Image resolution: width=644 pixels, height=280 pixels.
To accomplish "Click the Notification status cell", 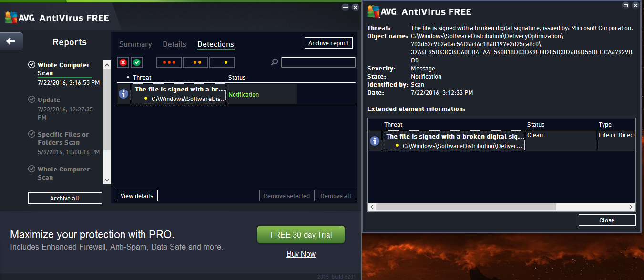I will 262,94.
